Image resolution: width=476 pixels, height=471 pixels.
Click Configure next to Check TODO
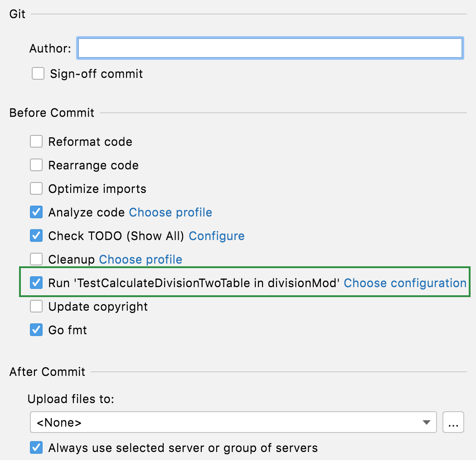(x=217, y=235)
